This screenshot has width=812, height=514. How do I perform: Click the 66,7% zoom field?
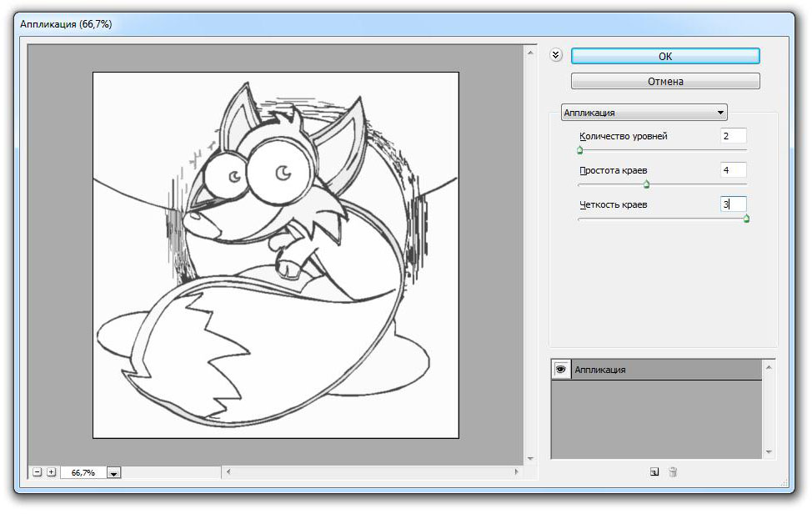(83, 472)
